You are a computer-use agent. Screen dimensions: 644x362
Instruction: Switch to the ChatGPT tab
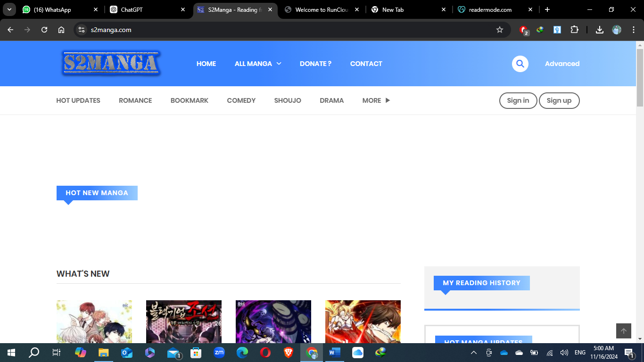click(x=146, y=9)
